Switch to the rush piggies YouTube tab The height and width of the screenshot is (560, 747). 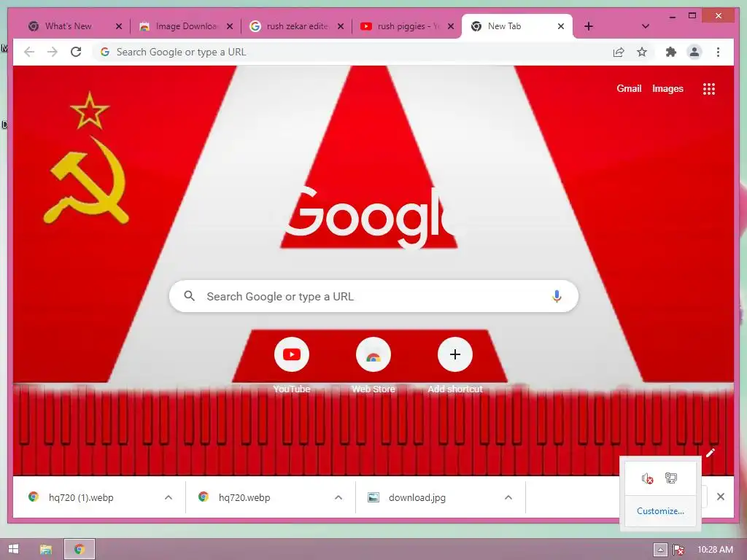[407, 26]
